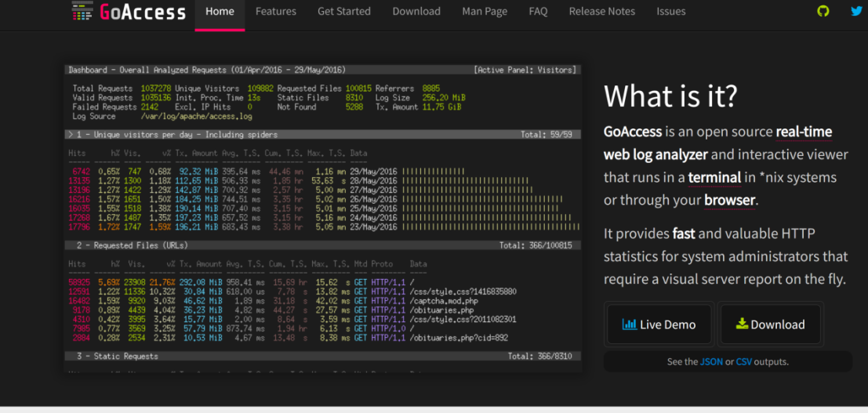
Task: Click the terminal link
Action: point(714,178)
